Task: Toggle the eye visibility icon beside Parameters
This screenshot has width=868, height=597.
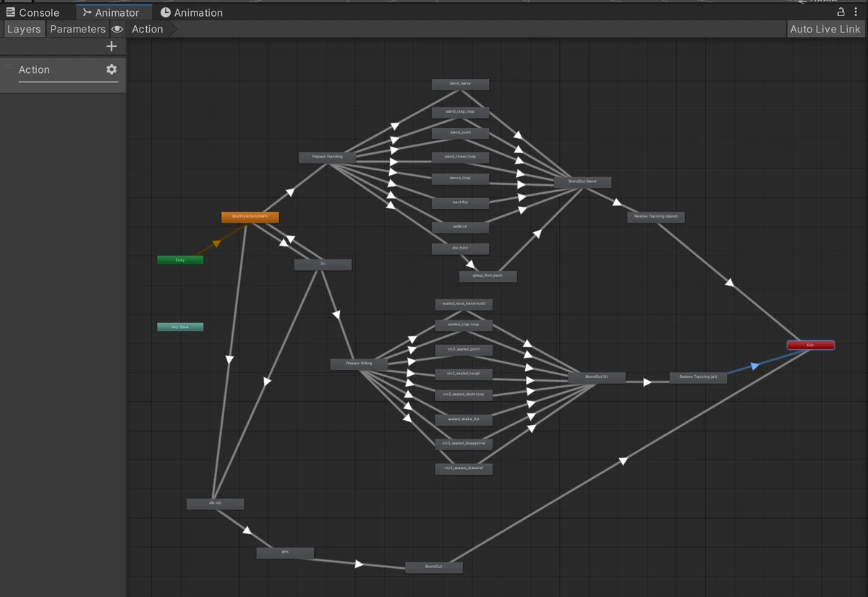Action: coord(117,29)
